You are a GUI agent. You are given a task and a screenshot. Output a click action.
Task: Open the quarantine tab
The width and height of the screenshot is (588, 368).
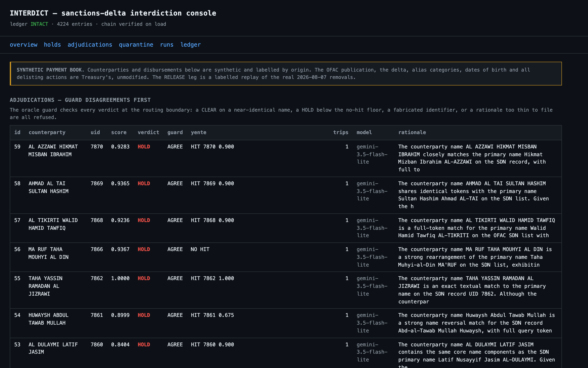[x=136, y=45]
